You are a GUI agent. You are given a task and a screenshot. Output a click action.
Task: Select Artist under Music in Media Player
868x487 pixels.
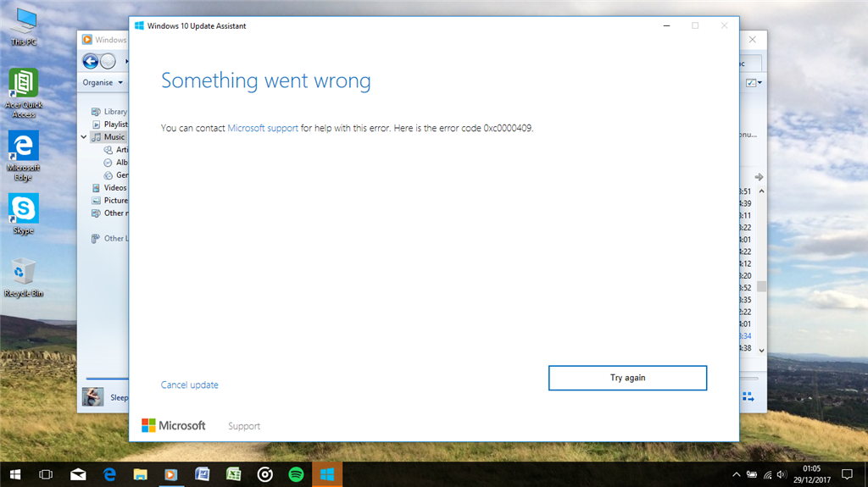(115, 149)
